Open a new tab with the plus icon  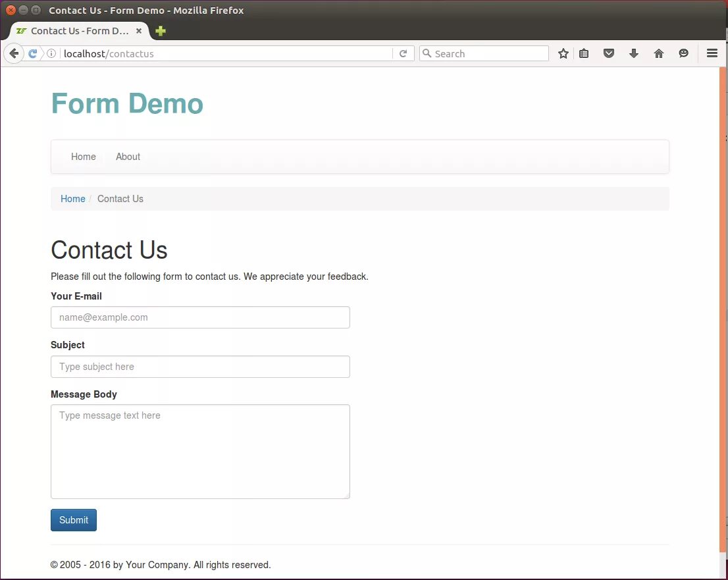(x=161, y=31)
